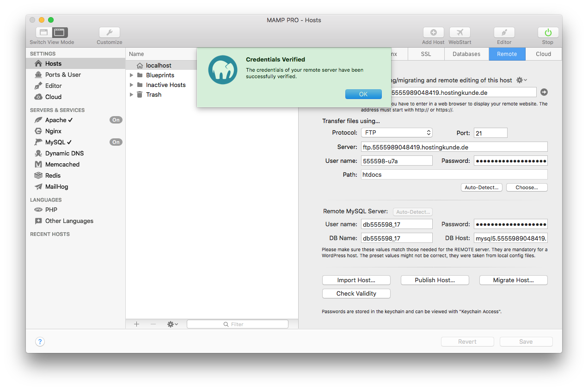Image resolution: width=588 pixels, height=390 pixels.
Task: Open the Hosts settings section
Action: (55, 63)
